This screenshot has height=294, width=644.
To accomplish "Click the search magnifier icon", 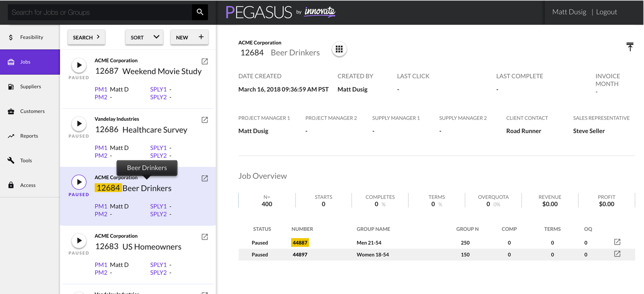I will tap(200, 12).
